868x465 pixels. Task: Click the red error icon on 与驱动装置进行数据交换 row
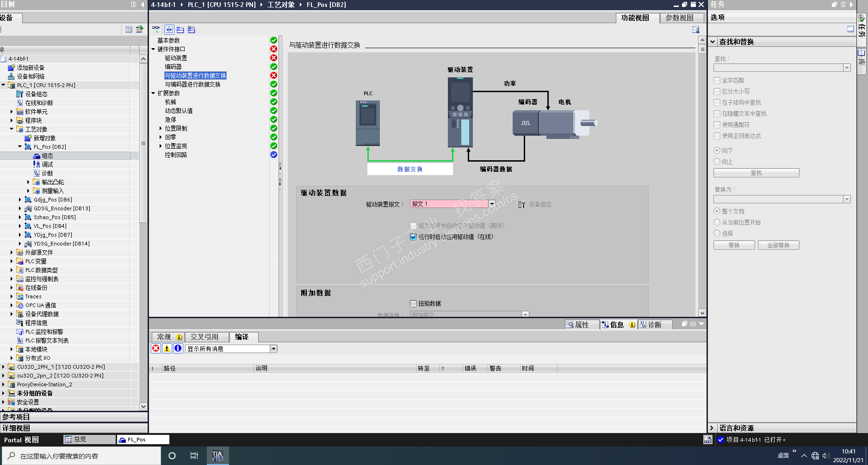(x=274, y=75)
